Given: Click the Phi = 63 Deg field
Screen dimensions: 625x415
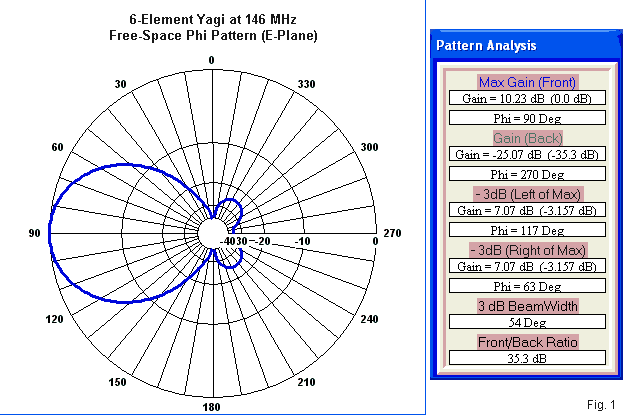Looking at the screenshot, I should point(527,286).
